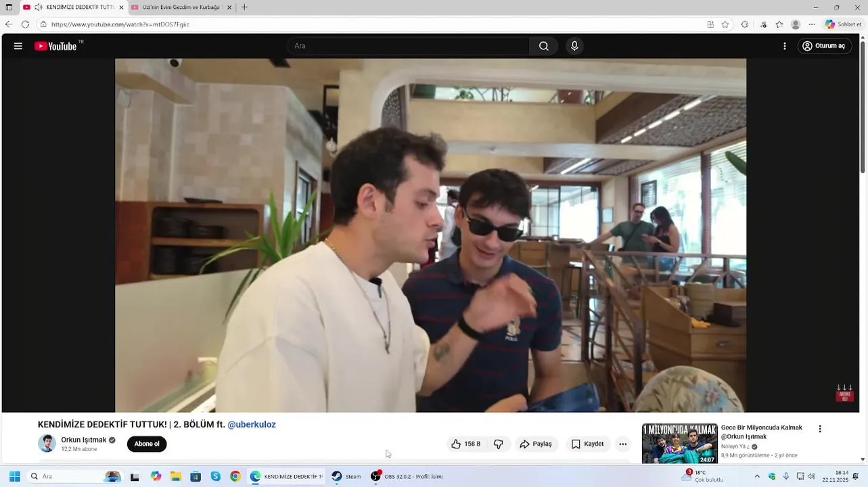Reload the page with the refresh icon
The width and height of the screenshot is (868, 487).
(25, 24)
